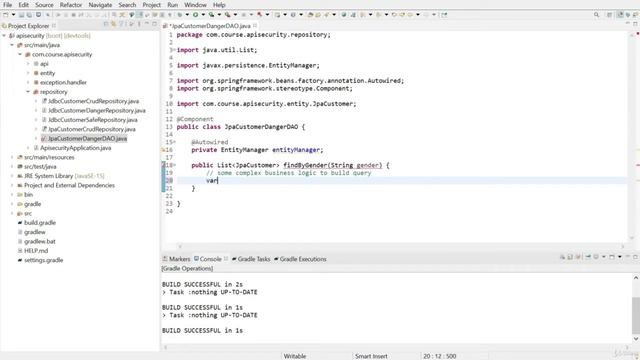Expand the exception.handler package
This screenshot has height=360, width=640.
[28, 82]
